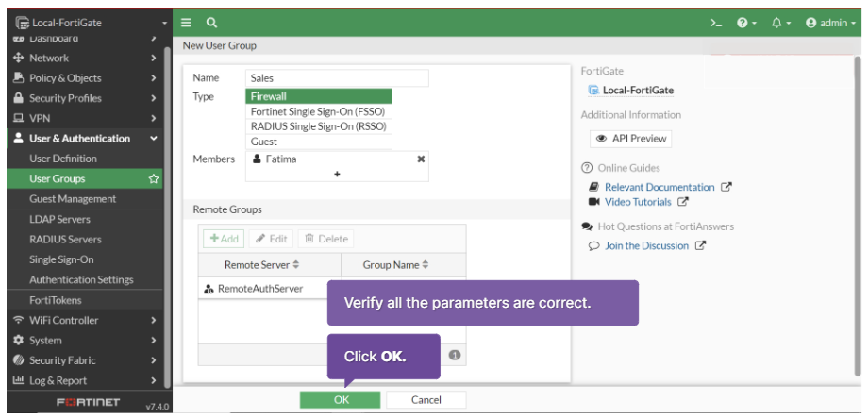
Task: Click the Fortinet logo
Action: pos(88,403)
